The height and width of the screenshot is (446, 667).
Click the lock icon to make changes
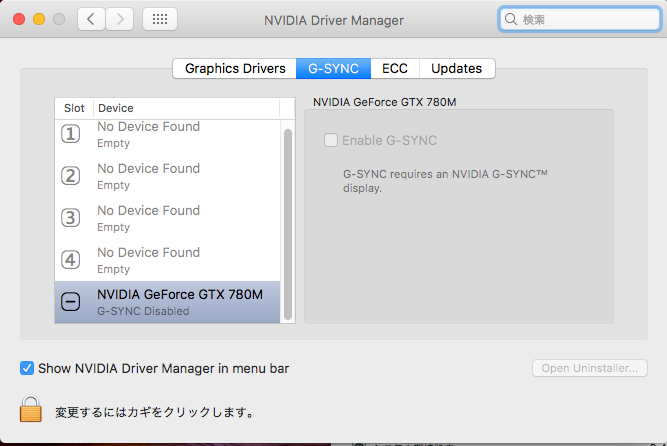[x=31, y=410]
